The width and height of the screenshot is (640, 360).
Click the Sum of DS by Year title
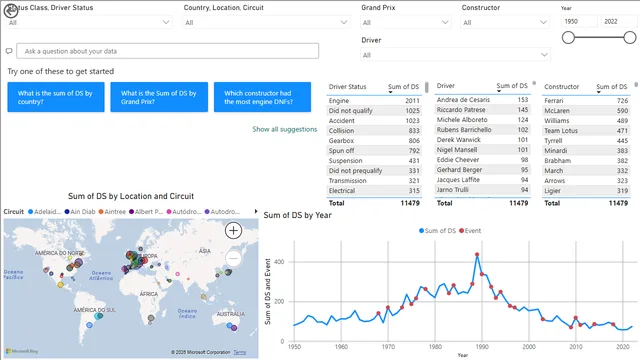coord(298,215)
